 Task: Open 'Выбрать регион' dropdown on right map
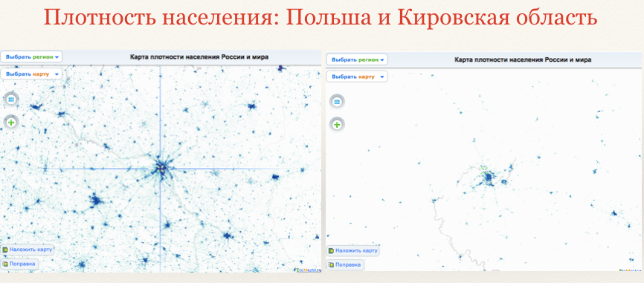(357, 59)
